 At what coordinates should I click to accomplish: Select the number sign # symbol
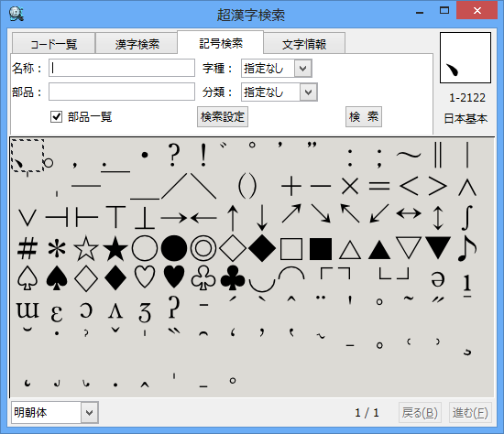(27, 248)
